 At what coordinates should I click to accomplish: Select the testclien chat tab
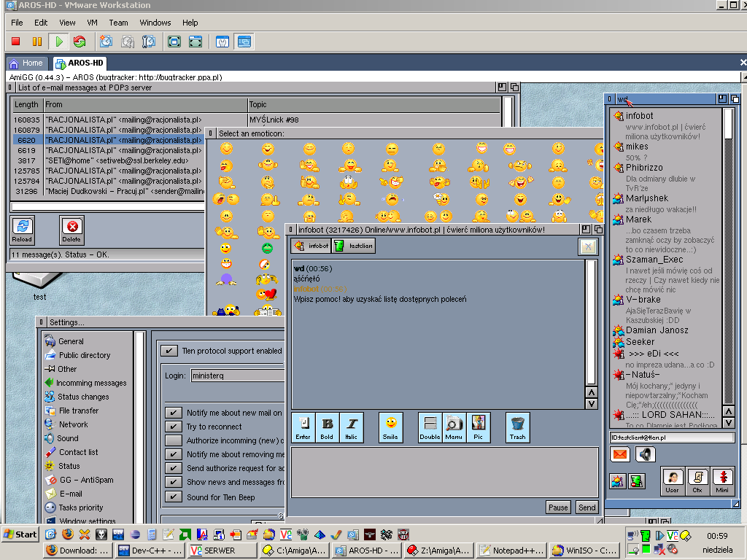(354, 246)
